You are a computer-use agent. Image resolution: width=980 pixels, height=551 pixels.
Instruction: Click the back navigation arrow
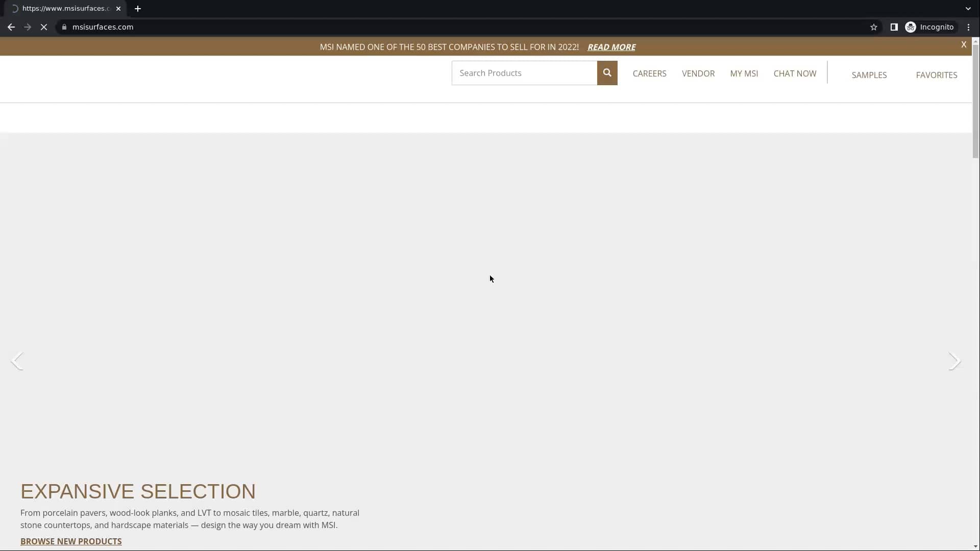pyautogui.click(x=11, y=27)
